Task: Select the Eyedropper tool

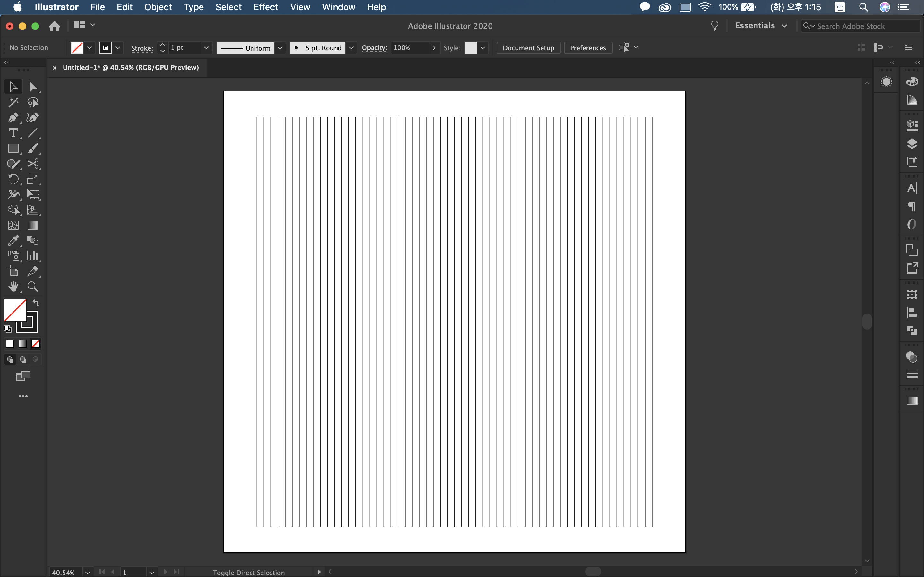Action: (x=13, y=240)
